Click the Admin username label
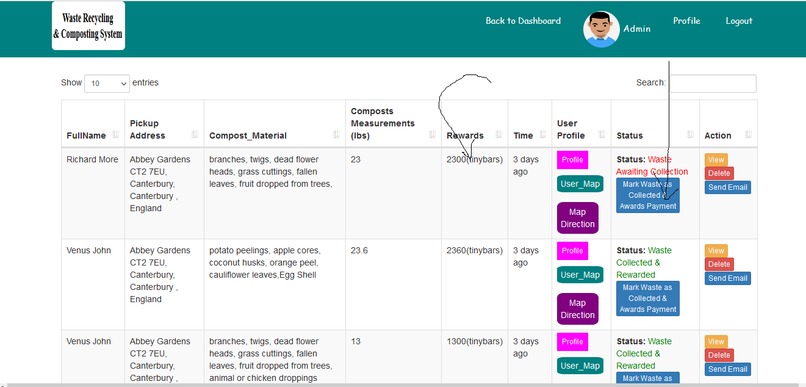 pos(637,29)
